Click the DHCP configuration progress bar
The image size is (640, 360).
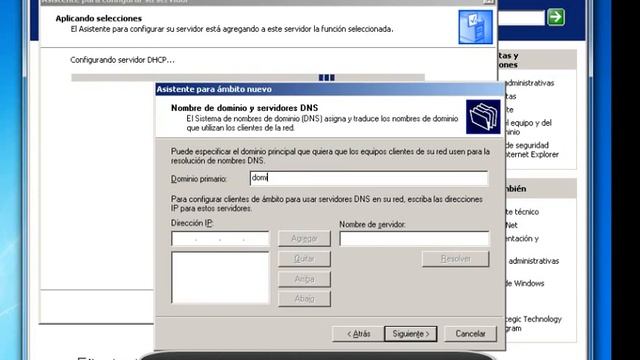[248, 78]
